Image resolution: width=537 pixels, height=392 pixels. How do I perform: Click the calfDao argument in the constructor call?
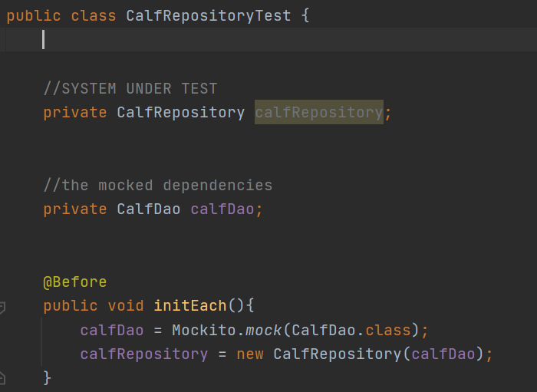pyautogui.click(x=443, y=354)
